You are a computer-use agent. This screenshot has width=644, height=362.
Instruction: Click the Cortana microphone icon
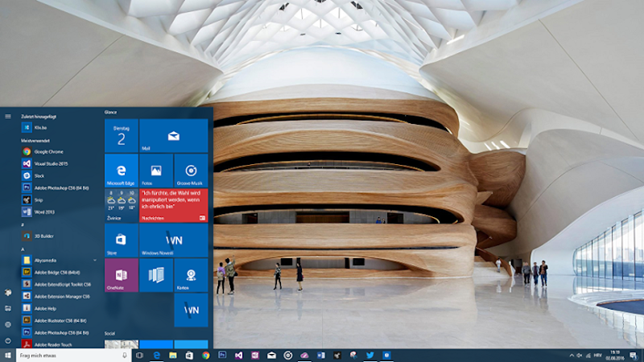125,356
